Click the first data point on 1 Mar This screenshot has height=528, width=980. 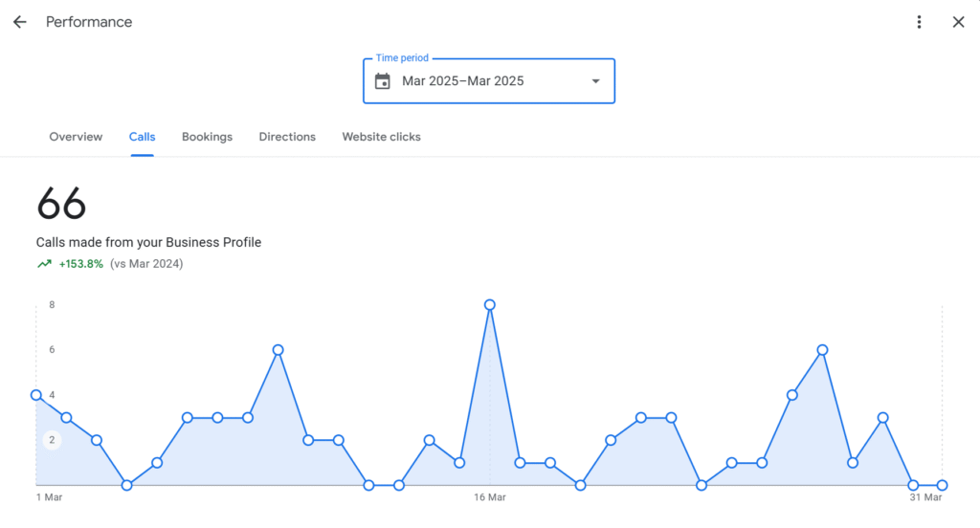36,395
